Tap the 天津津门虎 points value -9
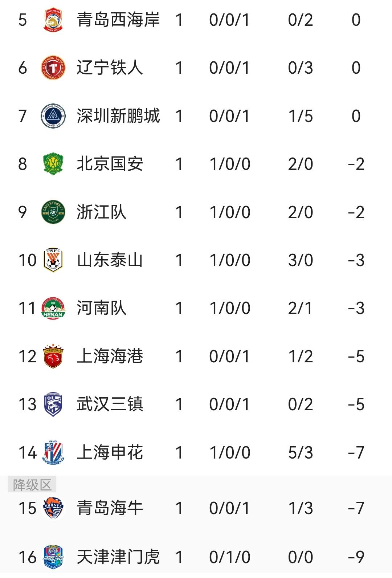 356,557
